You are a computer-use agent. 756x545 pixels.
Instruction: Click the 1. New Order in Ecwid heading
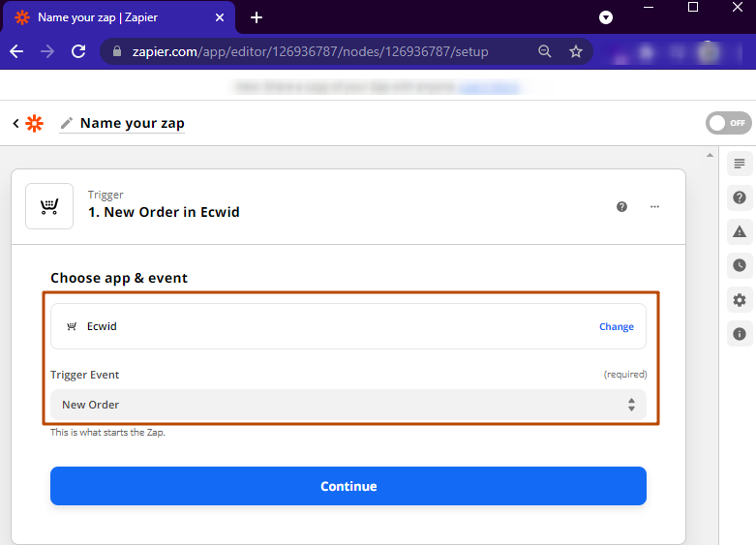coord(164,212)
